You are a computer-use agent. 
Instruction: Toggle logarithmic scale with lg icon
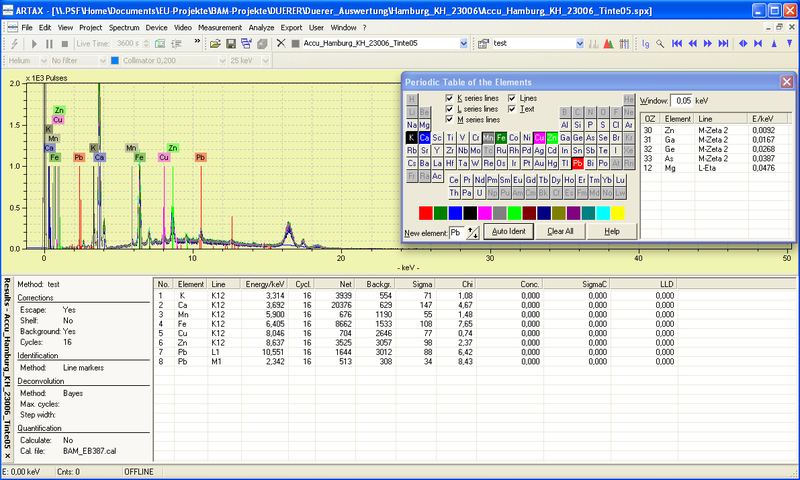645,44
